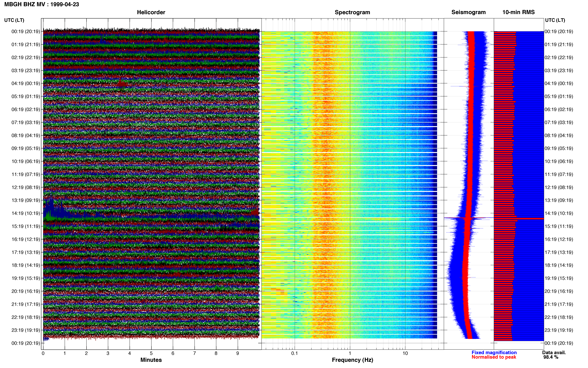Click left time label '07:19 (03:19)'
The height and width of the screenshot is (368, 588).
coord(26,122)
